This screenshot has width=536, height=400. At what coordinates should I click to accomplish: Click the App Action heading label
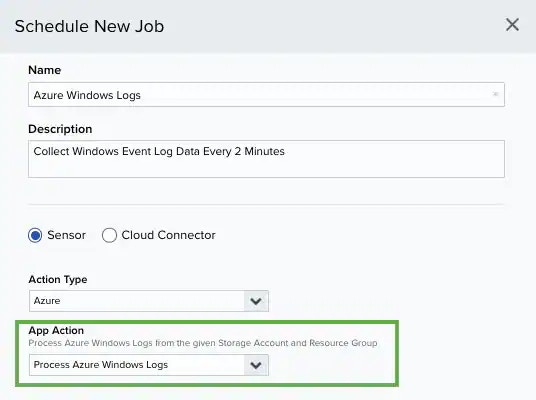[56, 331]
